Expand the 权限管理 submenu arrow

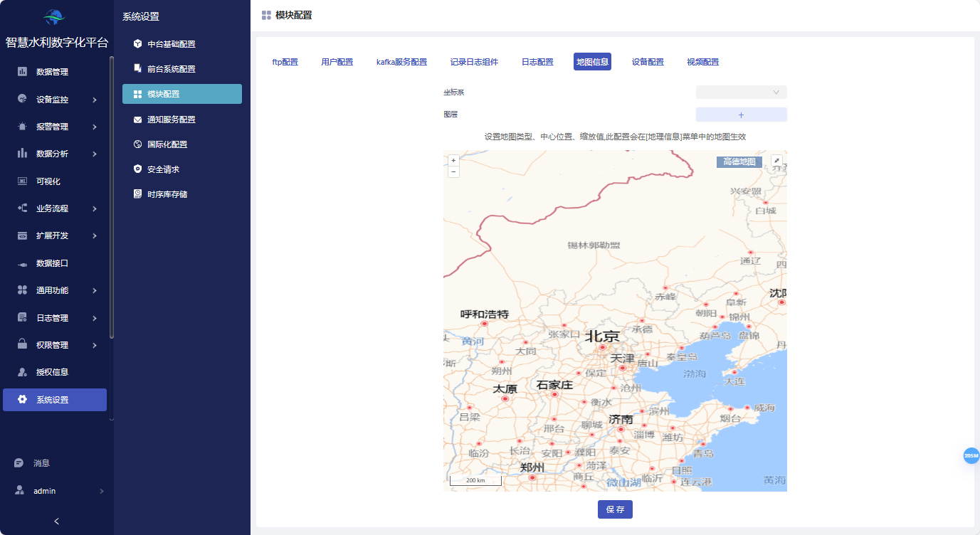(95, 345)
